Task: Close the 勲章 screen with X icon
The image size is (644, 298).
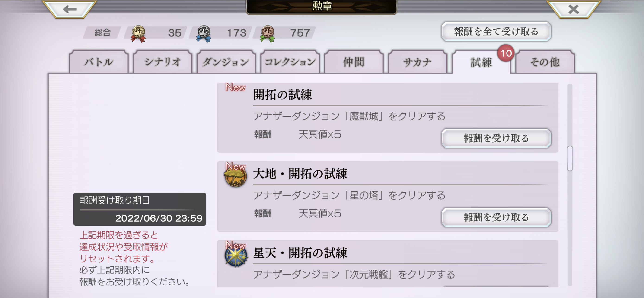Action: tap(573, 10)
